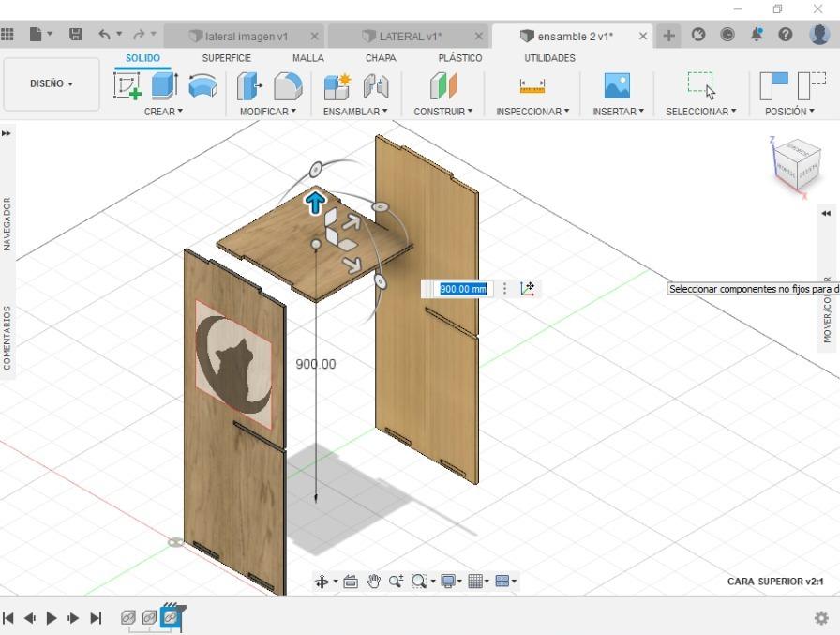Screen dimensions: 840x635
Task: Open the Viewports layout icon
Action: coord(502,582)
